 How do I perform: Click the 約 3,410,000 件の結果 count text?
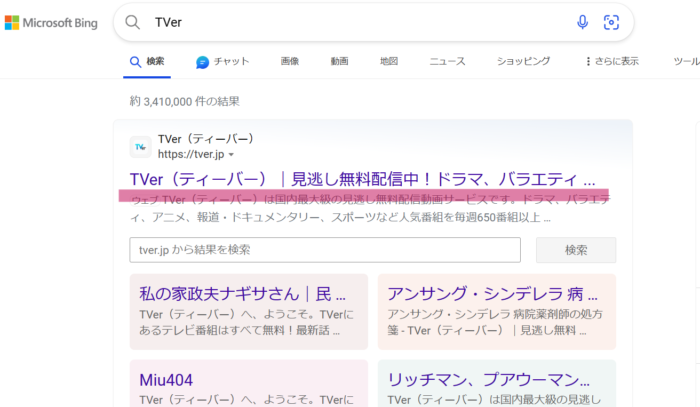coord(184,102)
